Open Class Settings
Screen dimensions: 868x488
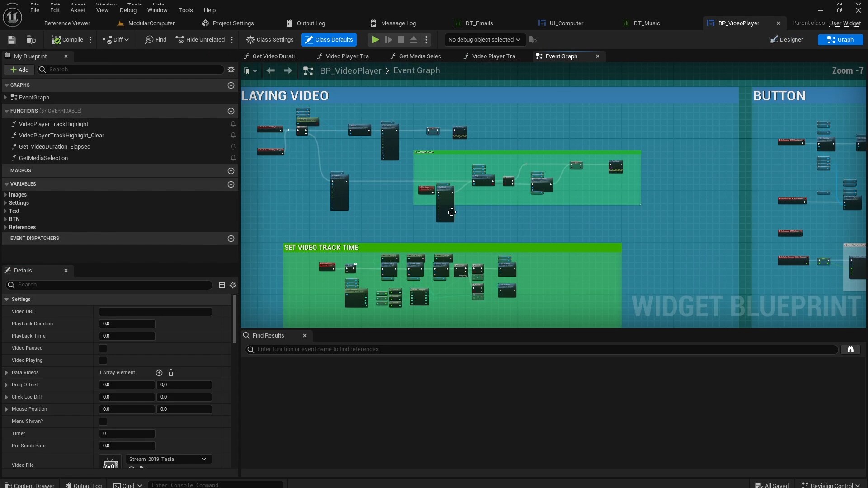[270, 40]
